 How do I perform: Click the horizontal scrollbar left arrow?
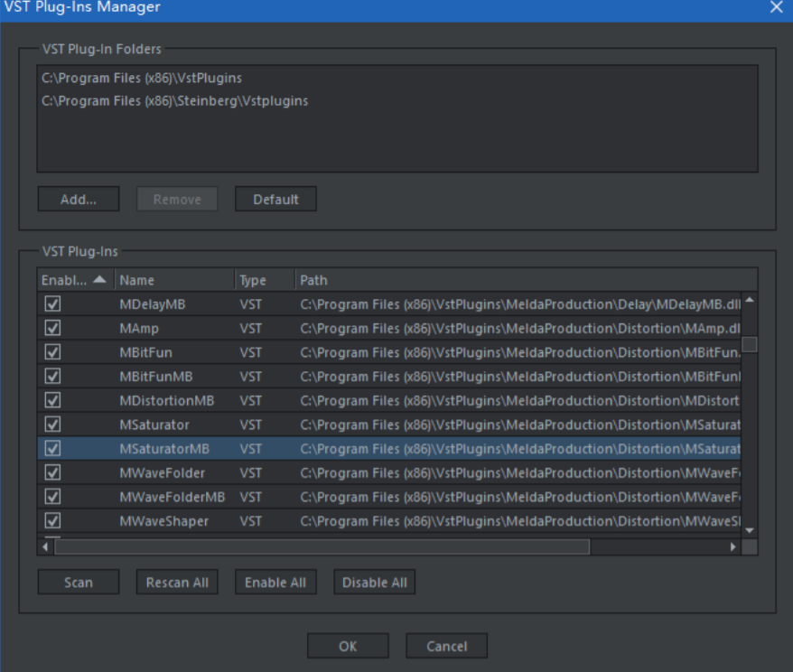(x=44, y=546)
